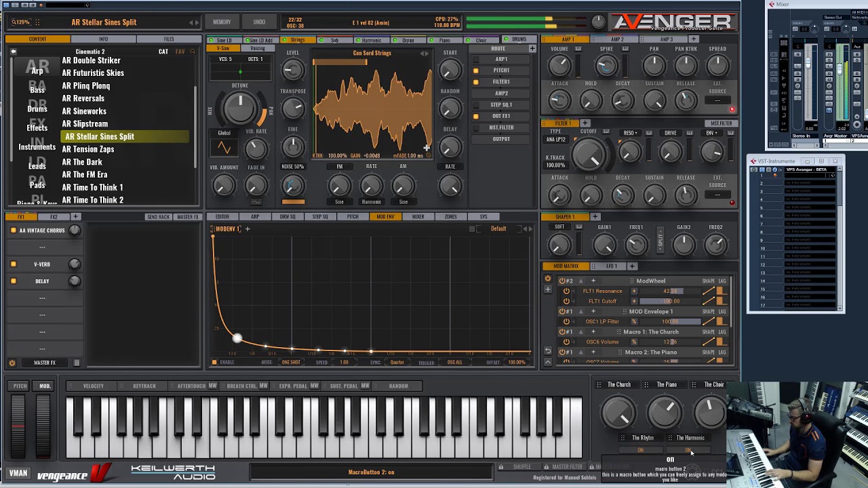Click the vibrato waveform shape display

tap(224, 148)
